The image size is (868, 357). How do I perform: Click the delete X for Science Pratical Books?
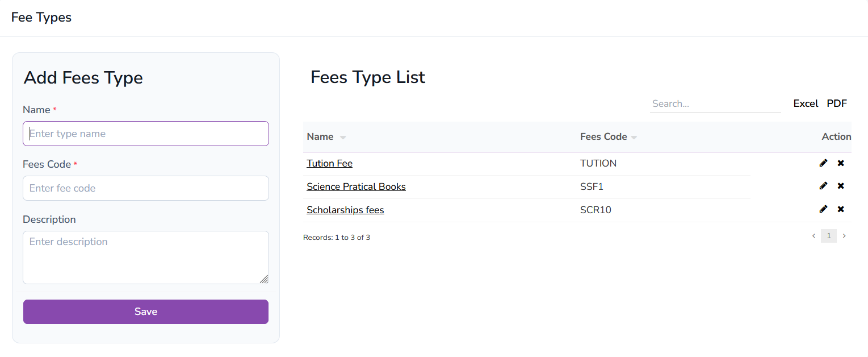[x=841, y=186]
